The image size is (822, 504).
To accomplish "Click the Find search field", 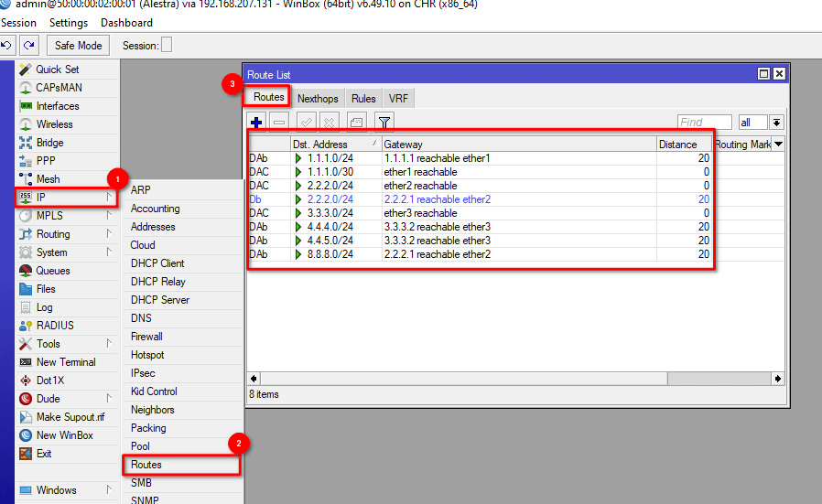I will [704, 122].
